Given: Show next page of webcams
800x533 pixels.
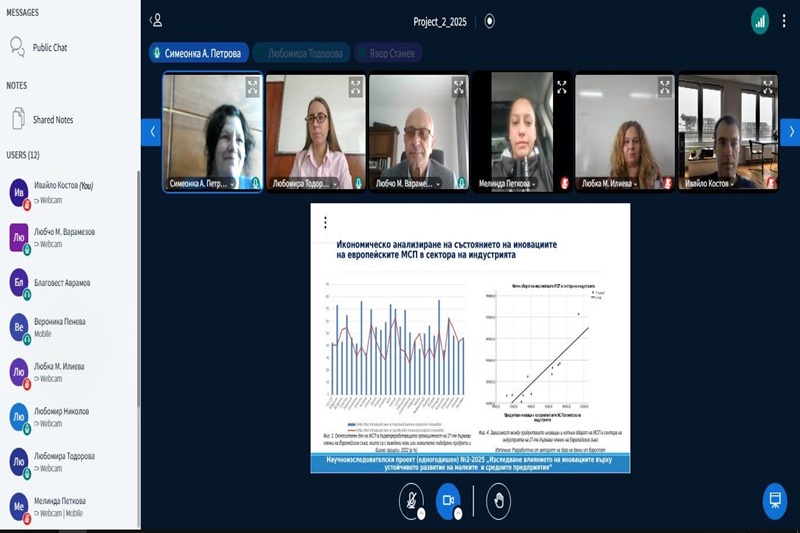Looking at the screenshot, I should 789,132.
